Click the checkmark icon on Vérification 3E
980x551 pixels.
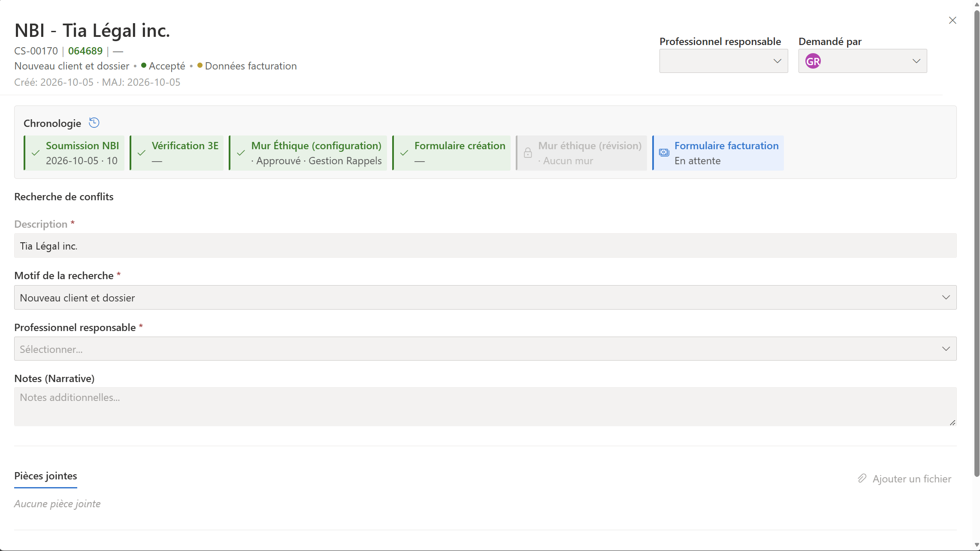[142, 153]
